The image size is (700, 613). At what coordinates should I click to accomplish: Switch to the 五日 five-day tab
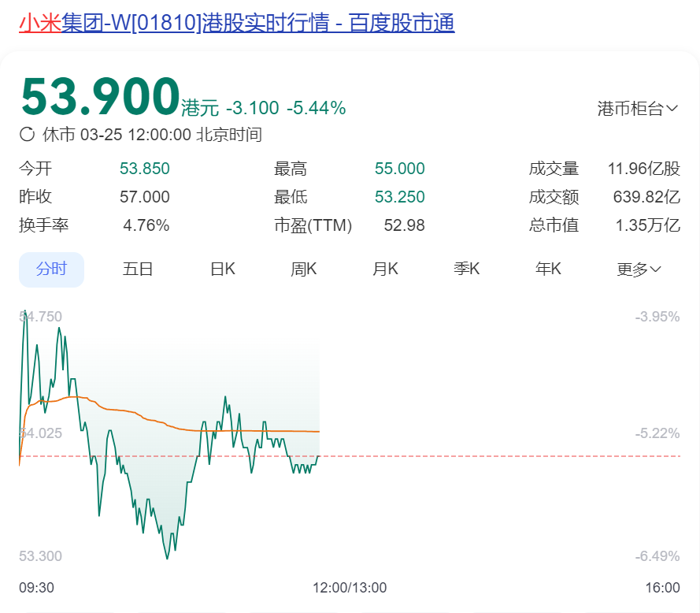(138, 269)
